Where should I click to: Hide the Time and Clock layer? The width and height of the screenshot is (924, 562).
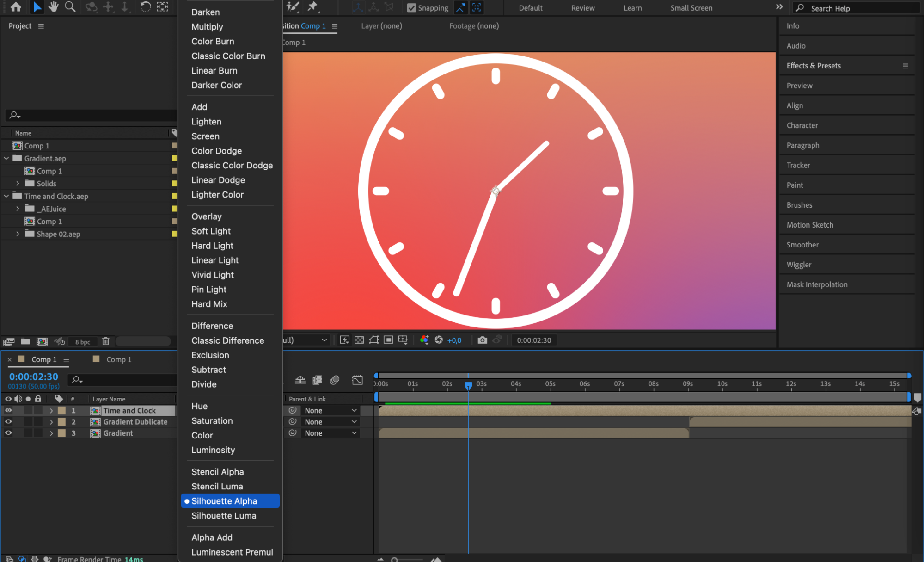tap(8, 410)
